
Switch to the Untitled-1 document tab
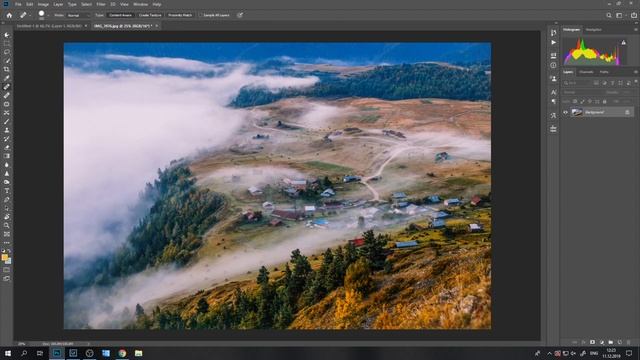coord(49,26)
